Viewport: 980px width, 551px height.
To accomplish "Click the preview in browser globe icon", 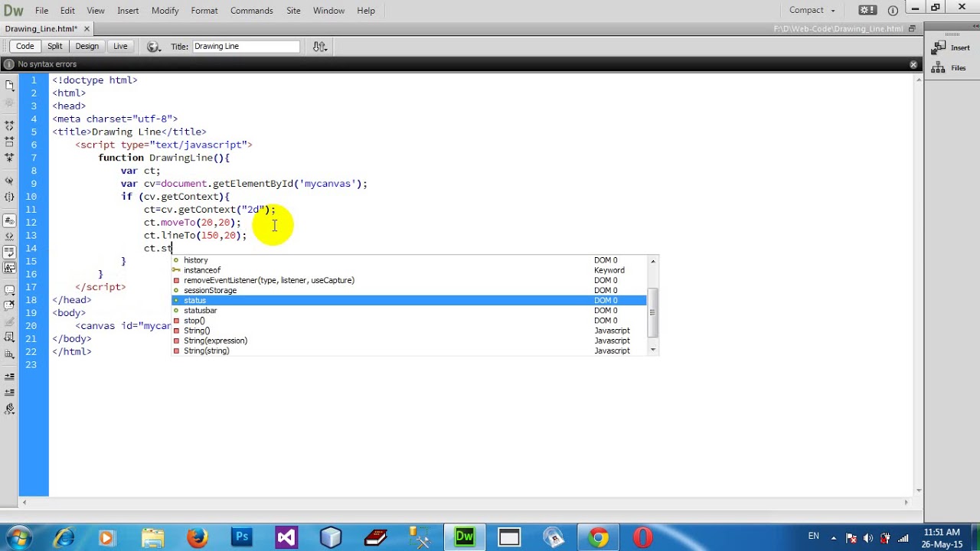I will click(x=153, y=47).
